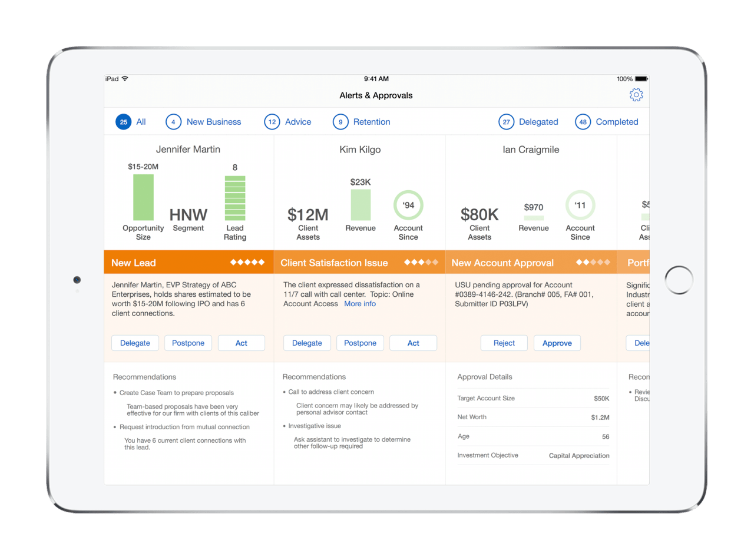Click Kim Kilgo's $23K Revenue bar
Screen dimensions: 754x560
tap(361, 205)
